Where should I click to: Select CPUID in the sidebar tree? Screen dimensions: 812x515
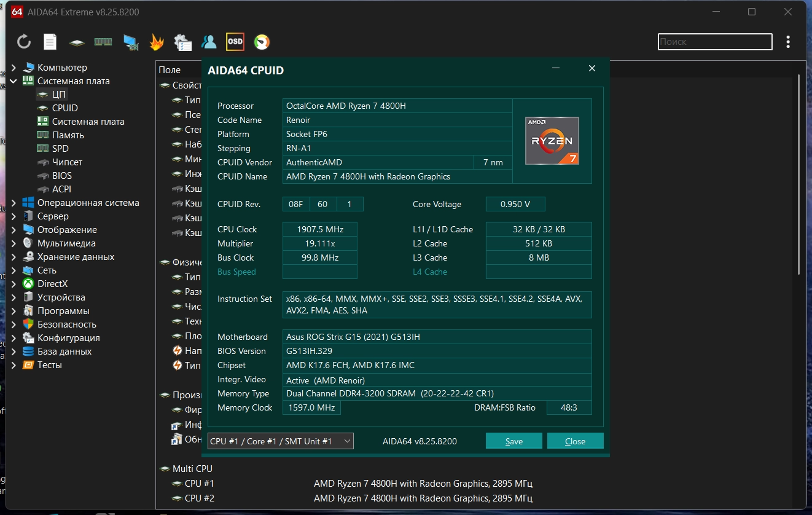click(x=64, y=108)
